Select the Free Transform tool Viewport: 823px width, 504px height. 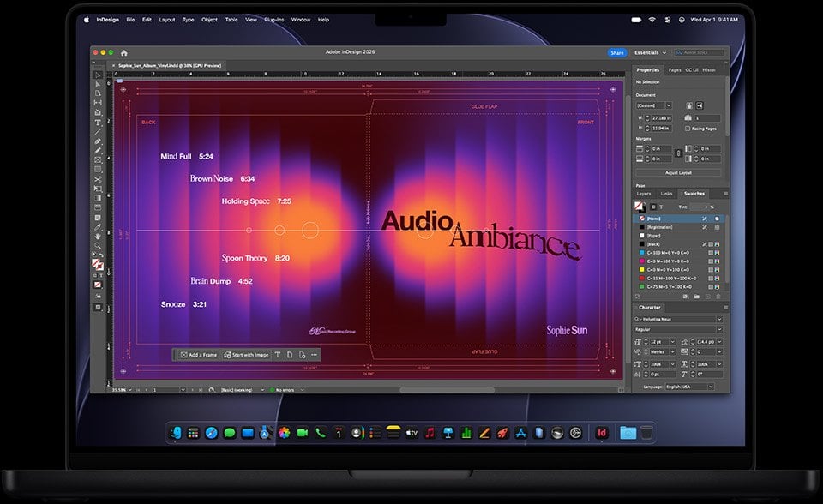[98, 189]
